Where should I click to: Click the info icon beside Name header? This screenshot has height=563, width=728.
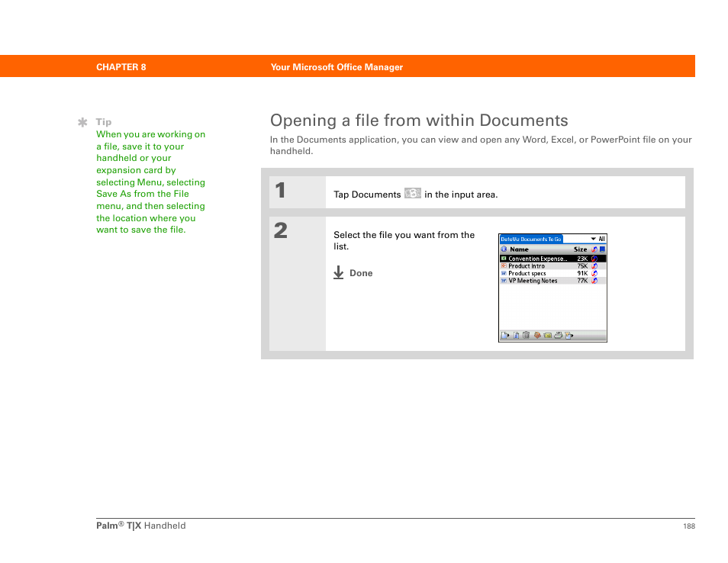pyautogui.click(x=504, y=249)
